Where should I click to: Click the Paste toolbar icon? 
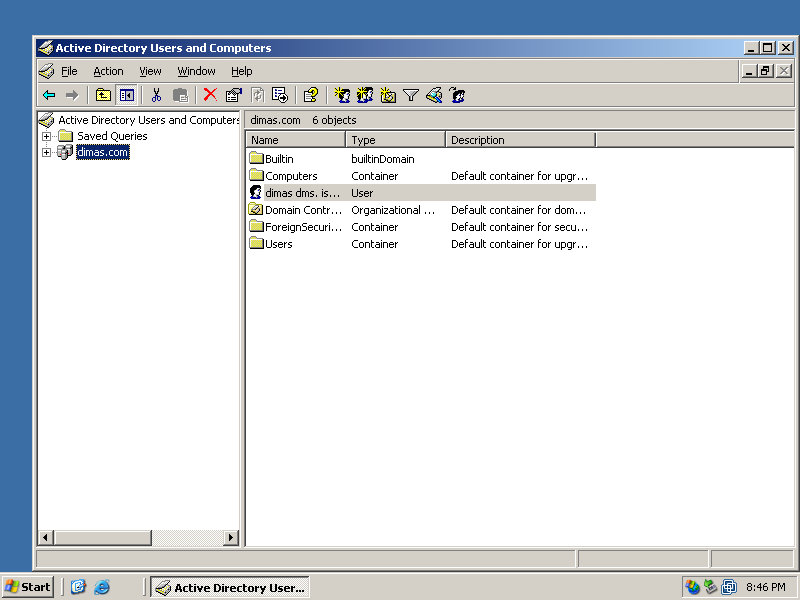[180, 95]
